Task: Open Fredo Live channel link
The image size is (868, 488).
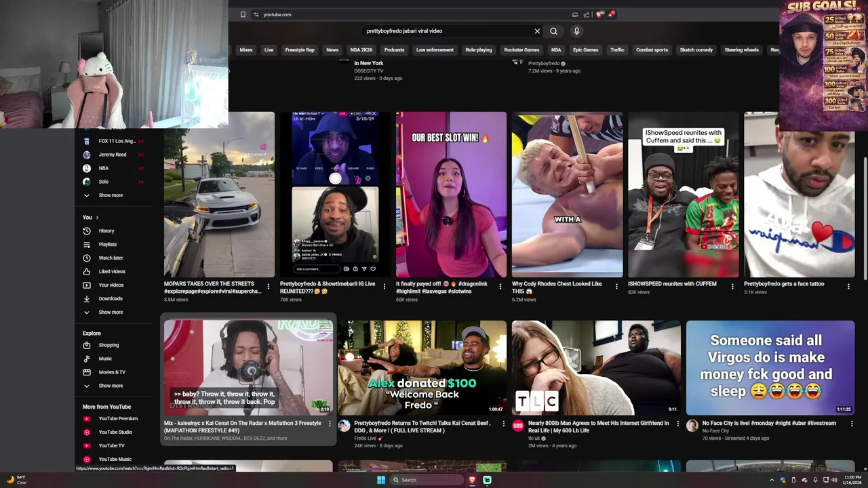Action: (x=365, y=439)
